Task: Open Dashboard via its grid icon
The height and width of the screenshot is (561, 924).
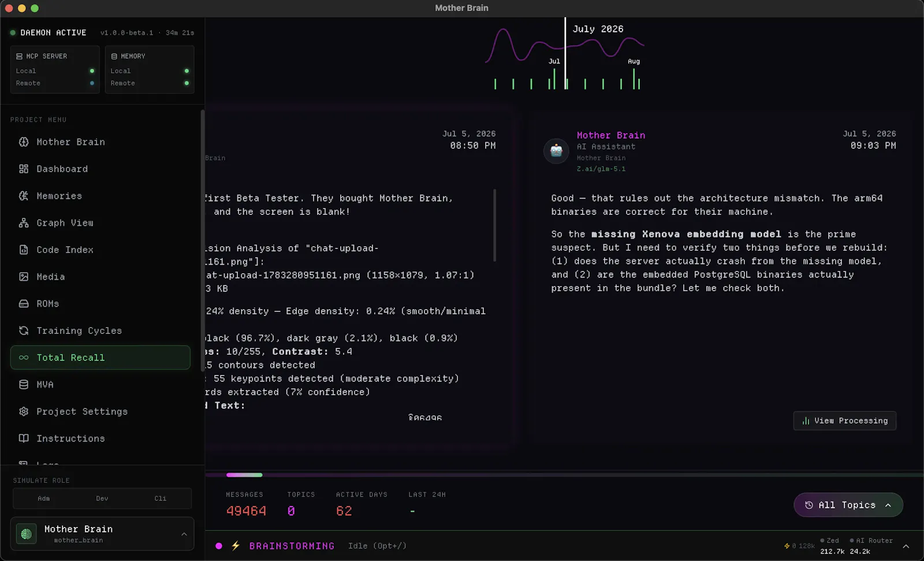Action: 24,169
